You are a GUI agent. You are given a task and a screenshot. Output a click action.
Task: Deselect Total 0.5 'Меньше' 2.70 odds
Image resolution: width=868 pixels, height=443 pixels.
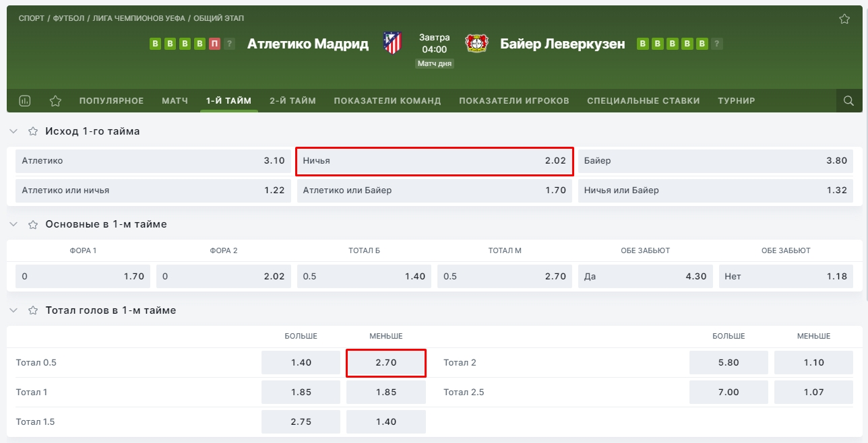(x=386, y=363)
